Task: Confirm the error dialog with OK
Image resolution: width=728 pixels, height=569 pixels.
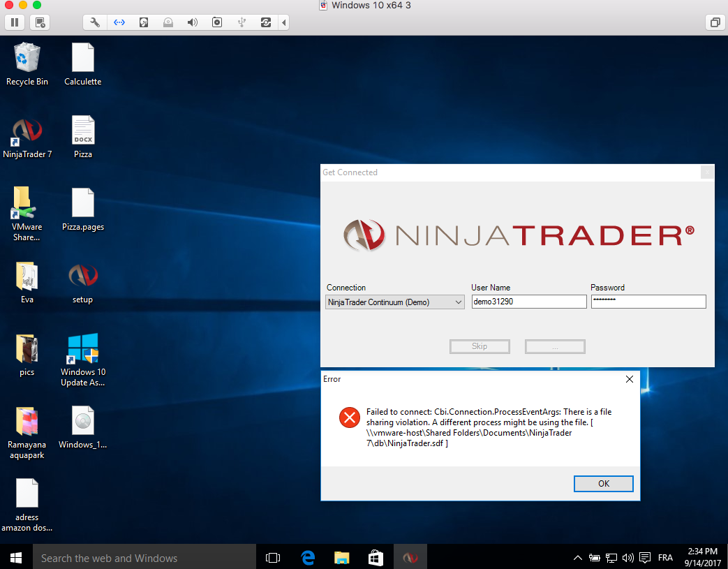Action: [x=604, y=484]
